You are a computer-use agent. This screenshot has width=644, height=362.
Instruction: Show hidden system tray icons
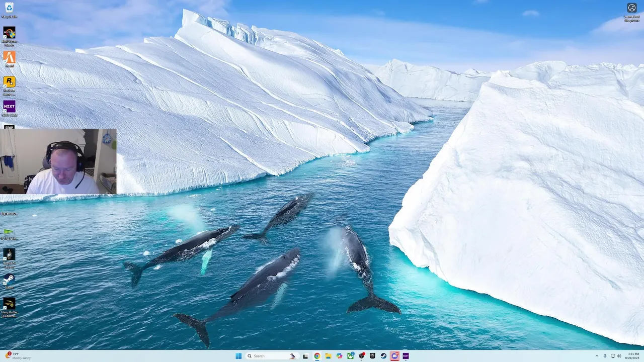tap(597, 356)
